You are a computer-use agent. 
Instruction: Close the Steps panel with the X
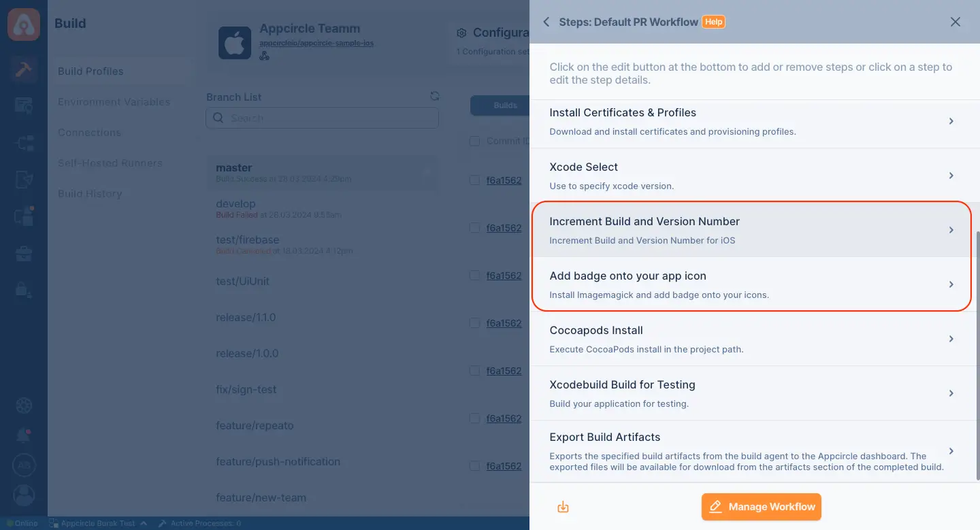[955, 22]
